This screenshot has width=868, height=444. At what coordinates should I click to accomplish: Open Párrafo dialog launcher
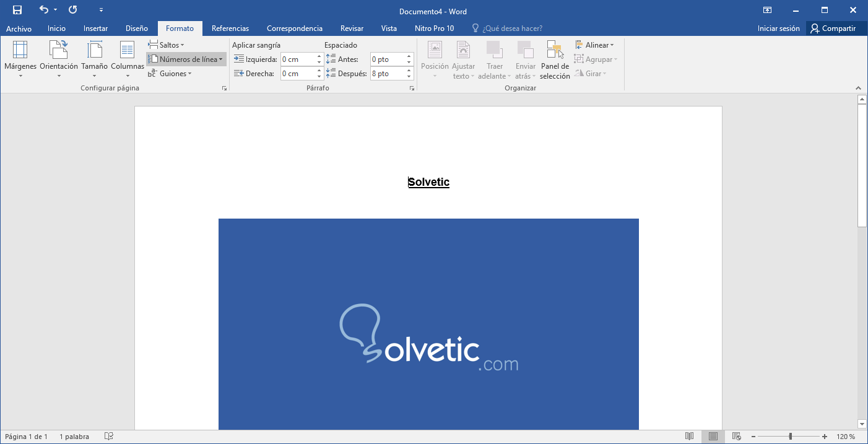[412, 89]
